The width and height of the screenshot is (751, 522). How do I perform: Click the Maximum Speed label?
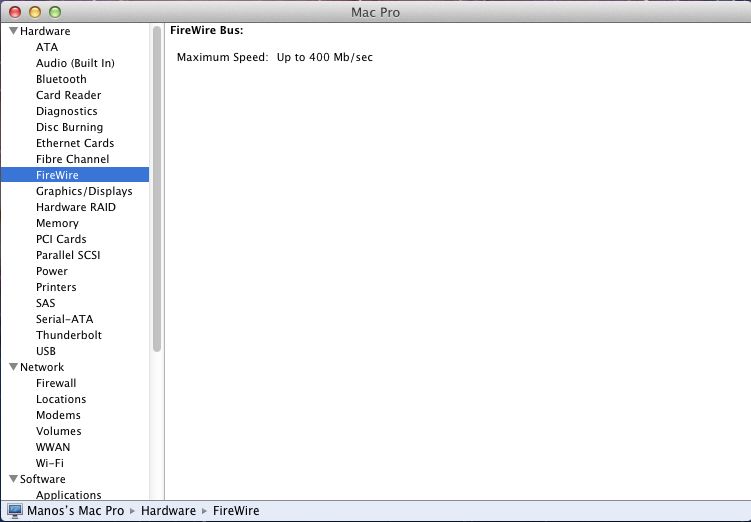222,57
